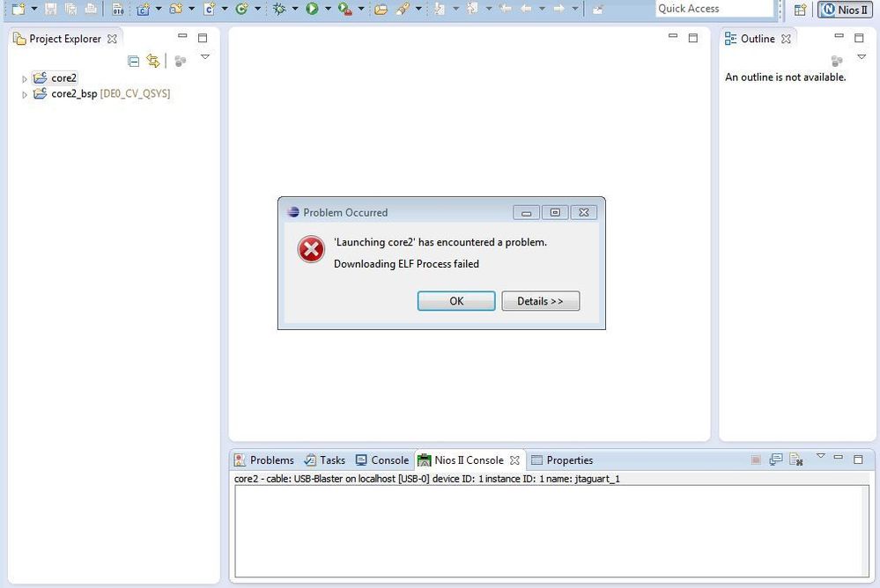Viewport: 880px width, 588px height.
Task: Click the New C Project icon
Action: click(143, 9)
